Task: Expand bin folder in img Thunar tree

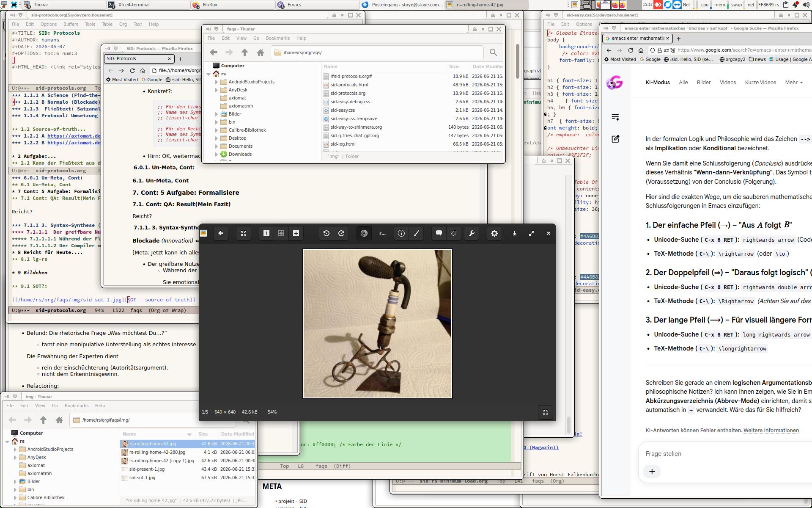Action: point(15,489)
